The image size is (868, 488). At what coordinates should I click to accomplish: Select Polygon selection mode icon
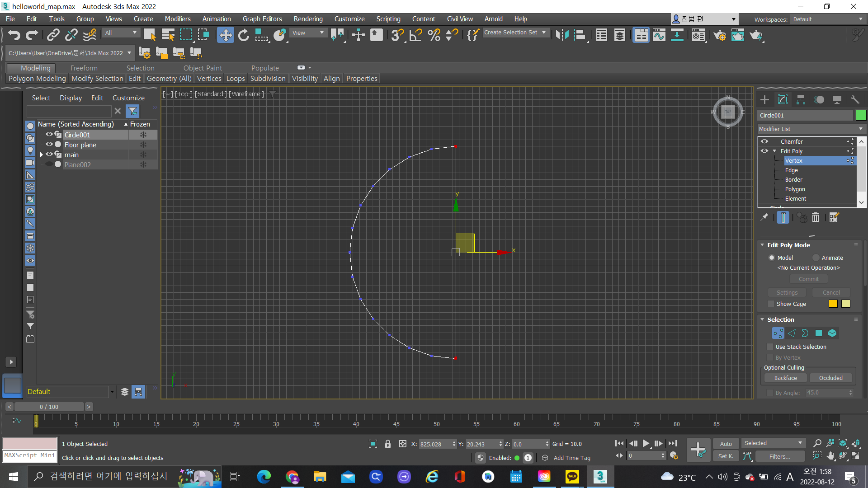[819, 333]
